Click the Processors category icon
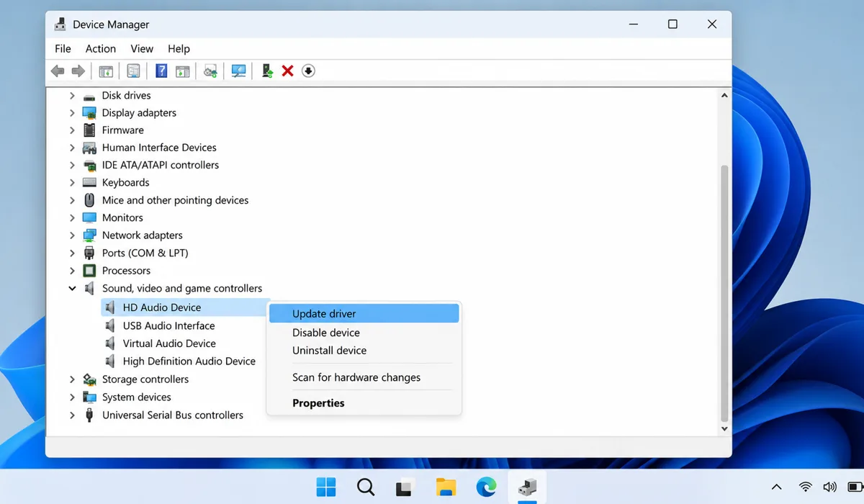 click(89, 271)
